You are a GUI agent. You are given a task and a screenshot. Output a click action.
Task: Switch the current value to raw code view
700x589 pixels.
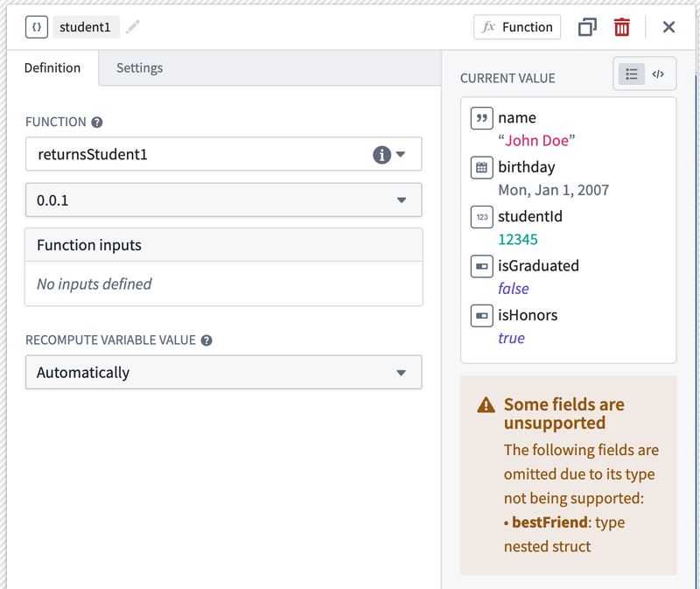pos(658,74)
